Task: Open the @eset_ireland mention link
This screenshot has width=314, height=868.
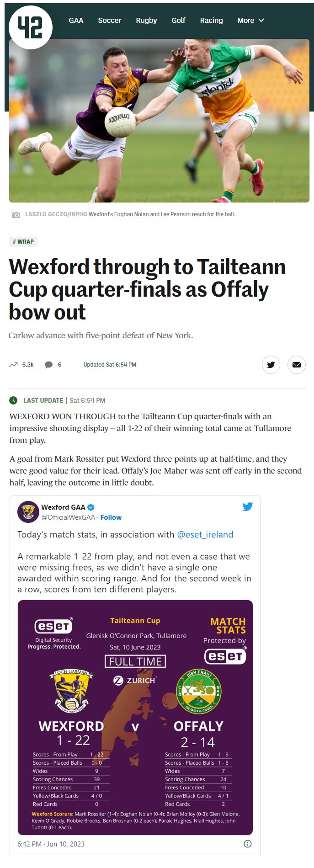Action: pos(205,534)
